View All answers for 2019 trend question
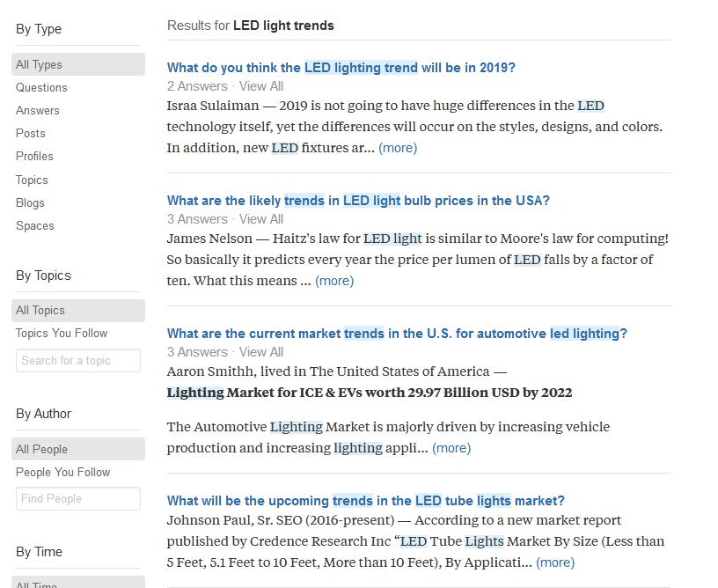 [261, 86]
